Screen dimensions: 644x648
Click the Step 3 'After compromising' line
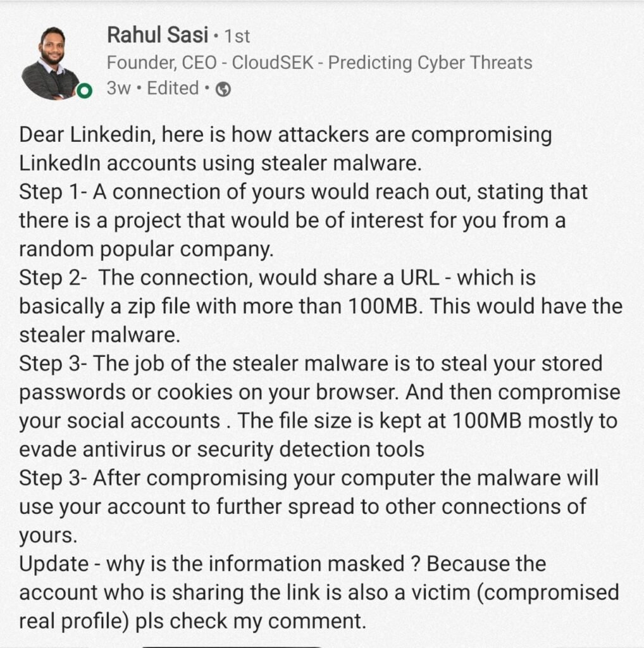click(309, 478)
